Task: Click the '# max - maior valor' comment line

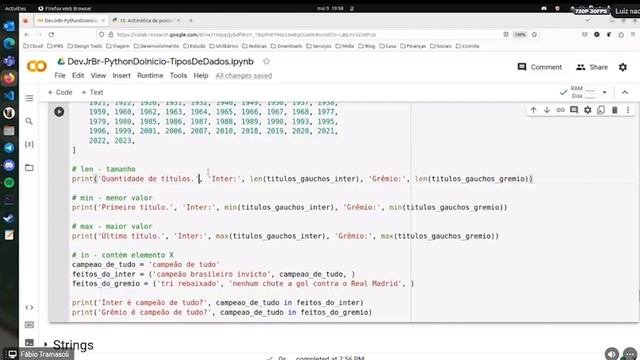Action: point(112,226)
